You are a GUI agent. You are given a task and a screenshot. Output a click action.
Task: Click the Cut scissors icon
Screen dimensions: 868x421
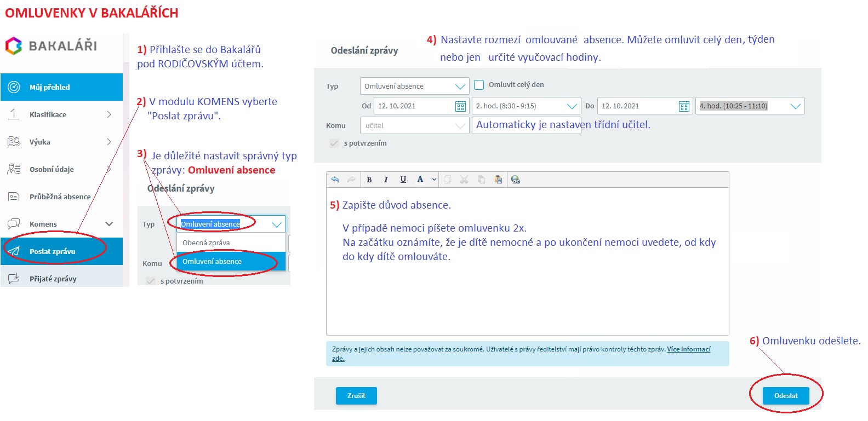(464, 180)
